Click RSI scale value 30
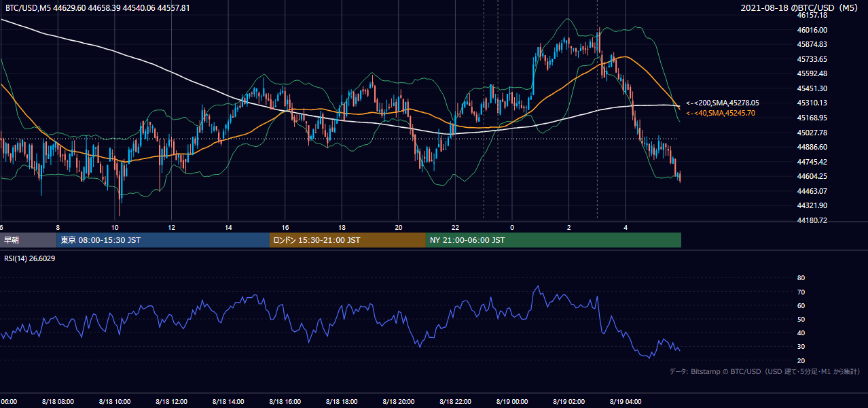The image size is (868, 408). click(x=801, y=347)
